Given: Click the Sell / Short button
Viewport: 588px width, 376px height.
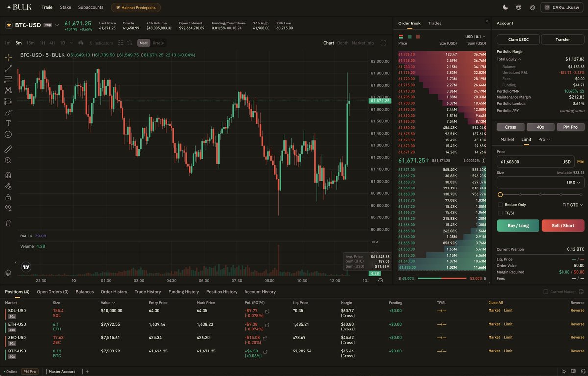Looking at the screenshot, I should pos(563,225).
